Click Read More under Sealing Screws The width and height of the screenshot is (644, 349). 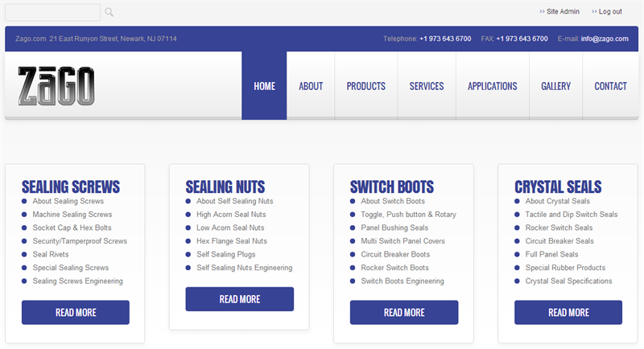click(x=76, y=313)
